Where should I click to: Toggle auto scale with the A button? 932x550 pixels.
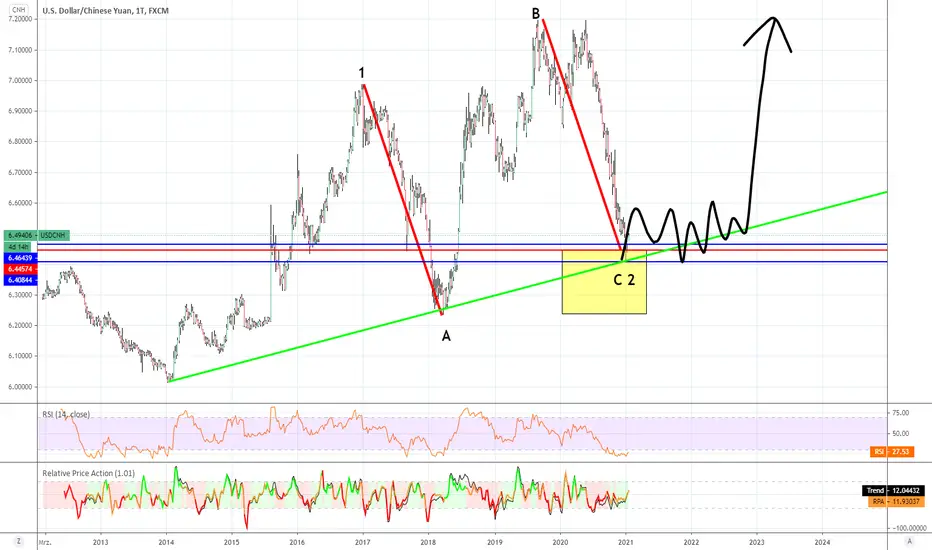pos(909,542)
